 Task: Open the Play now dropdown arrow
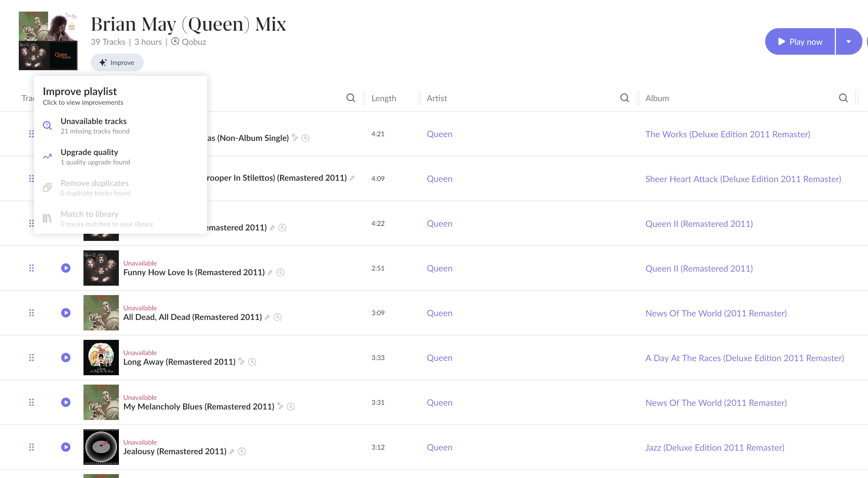(848, 41)
